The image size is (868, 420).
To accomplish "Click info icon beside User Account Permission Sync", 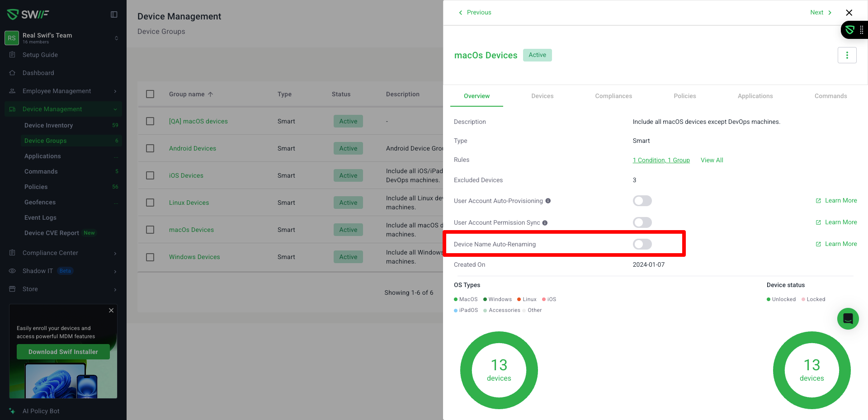I will click(545, 223).
